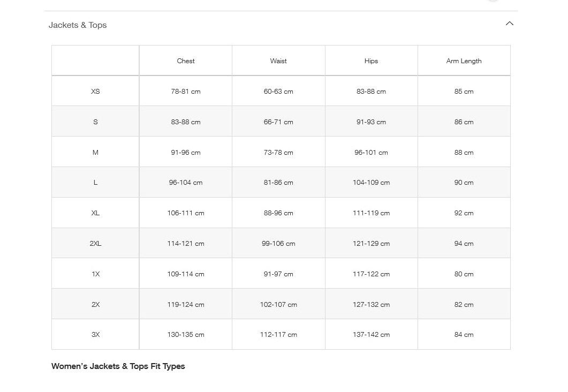568x392 pixels.
Task: Click the 96-104 cm chest cell
Action: [x=186, y=183]
